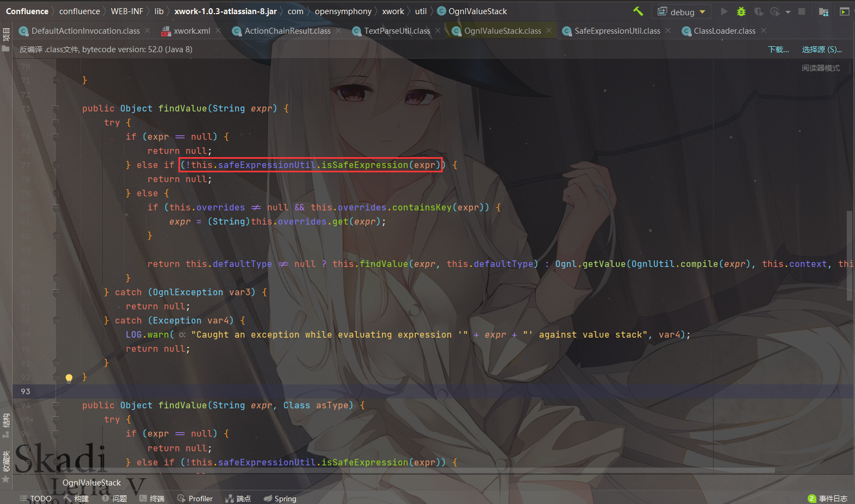The image size is (855, 504).
Task: Click the 选择源 (S)... link
Action: (822, 49)
